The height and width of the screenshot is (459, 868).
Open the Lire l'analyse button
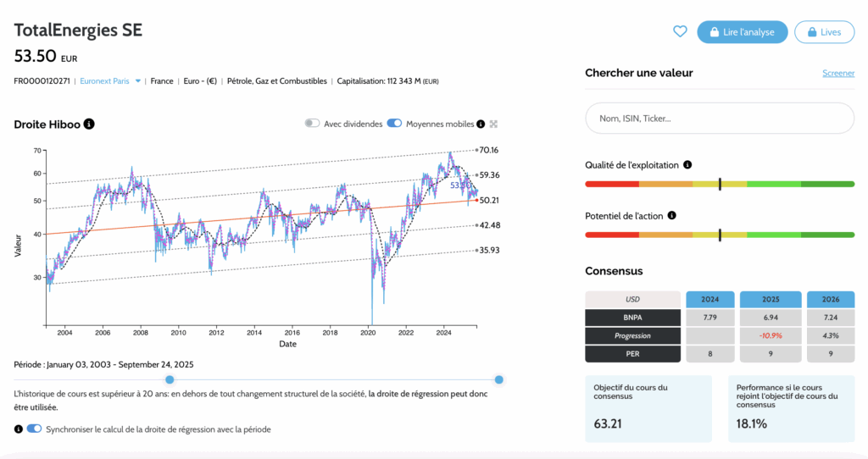pyautogui.click(x=742, y=32)
